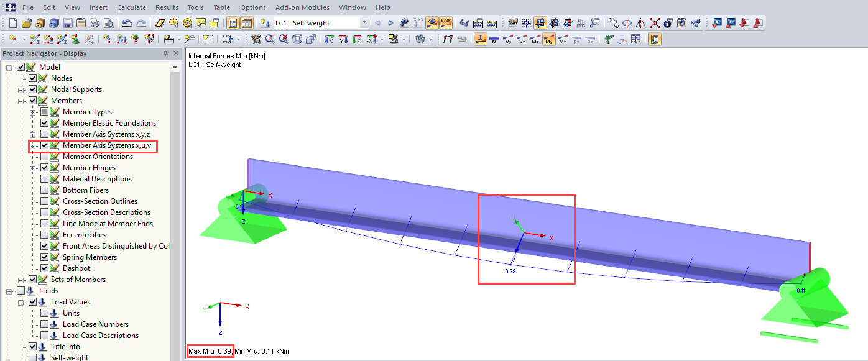The height and width of the screenshot is (361, 868).
Task: Select Member Elastic Foundations tree item
Action: tap(109, 123)
